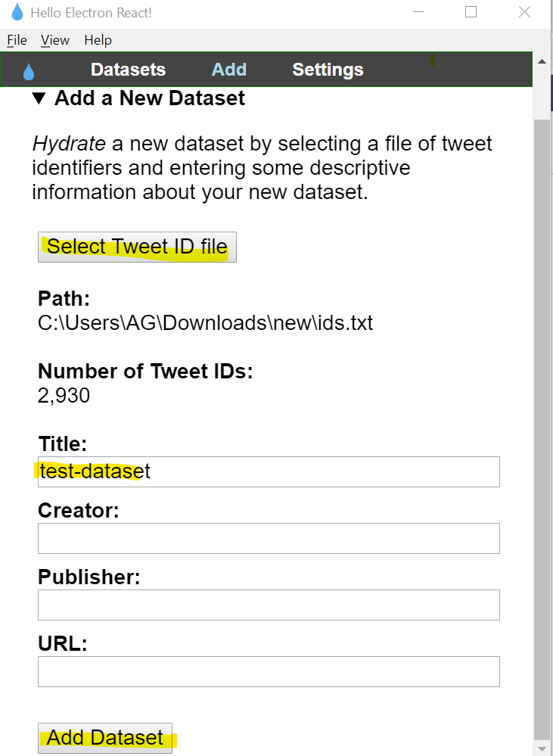The height and width of the screenshot is (756, 553).
Task: Click the scrollbar up arrow
Action: pyautogui.click(x=542, y=61)
